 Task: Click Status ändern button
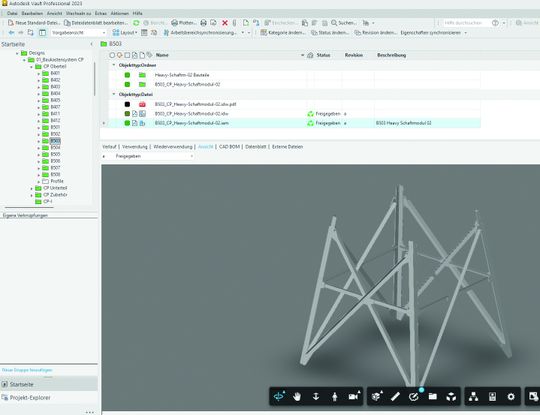click(x=330, y=33)
